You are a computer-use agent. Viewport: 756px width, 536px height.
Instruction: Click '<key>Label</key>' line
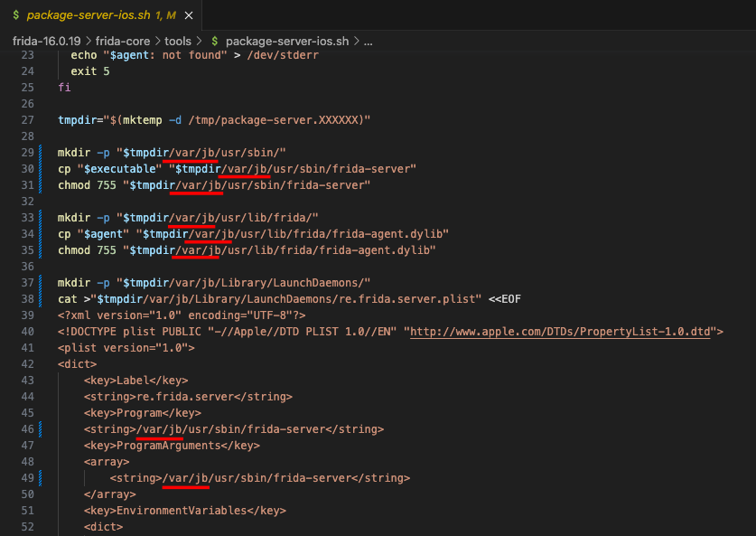pyautogui.click(x=136, y=381)
